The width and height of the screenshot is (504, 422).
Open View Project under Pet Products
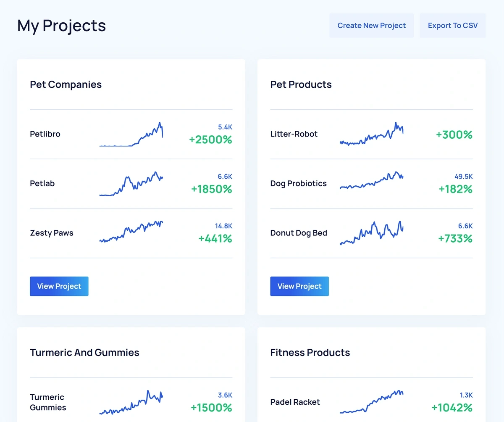tap(299, 286)
